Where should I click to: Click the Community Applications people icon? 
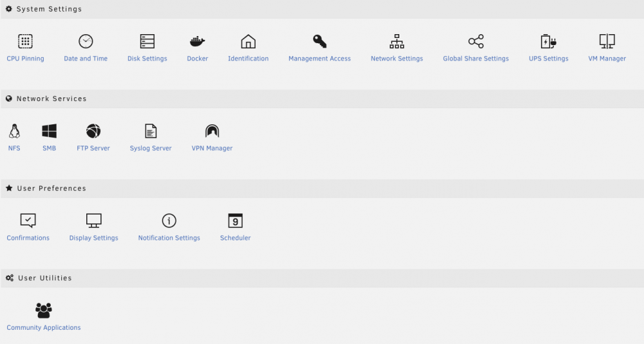tap(44, 311)
